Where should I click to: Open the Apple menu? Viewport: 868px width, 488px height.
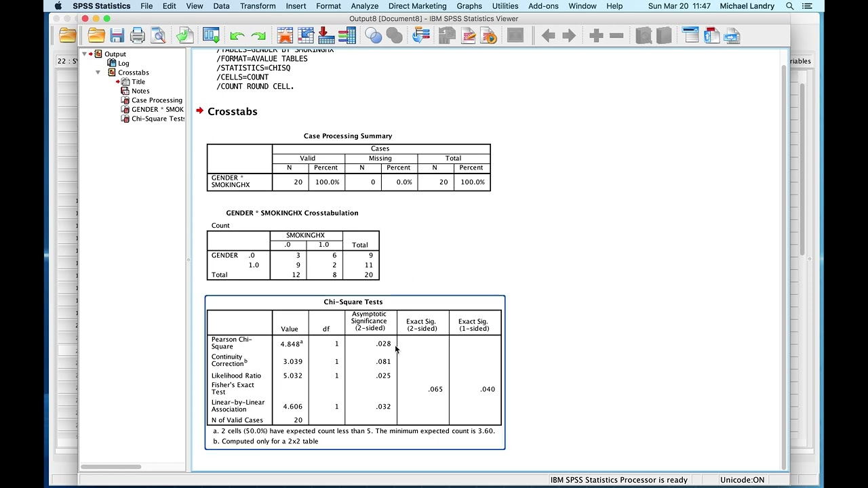[x=58, y=6]
